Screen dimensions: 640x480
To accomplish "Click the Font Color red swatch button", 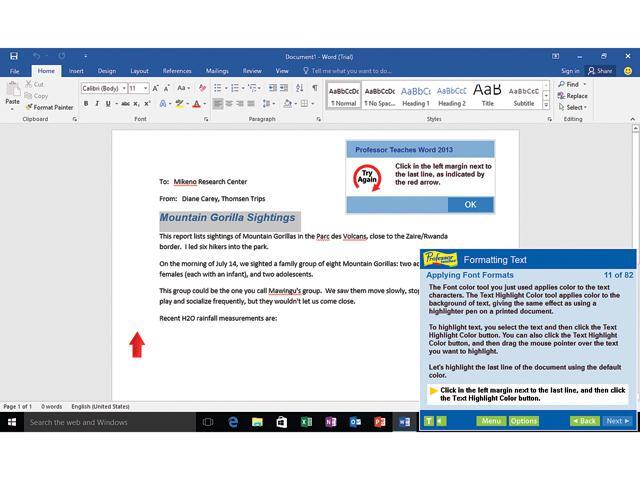I will click(195, 104).
